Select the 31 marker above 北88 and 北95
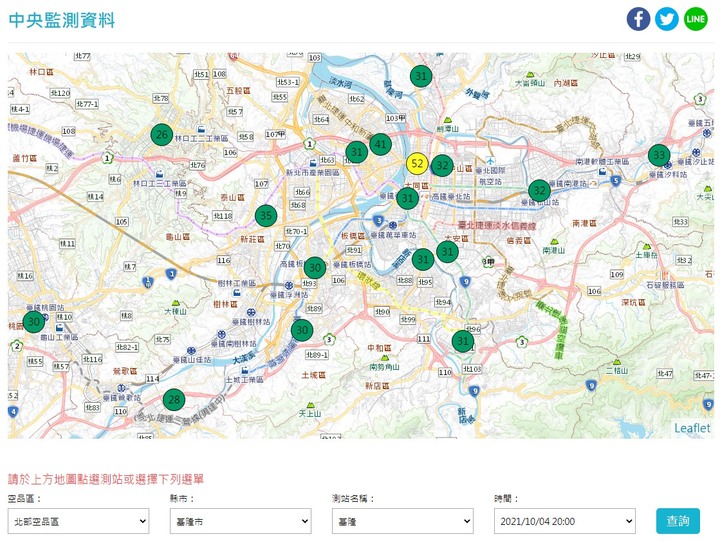The height and width of the screenshot is (541, 720). point(423,259)
